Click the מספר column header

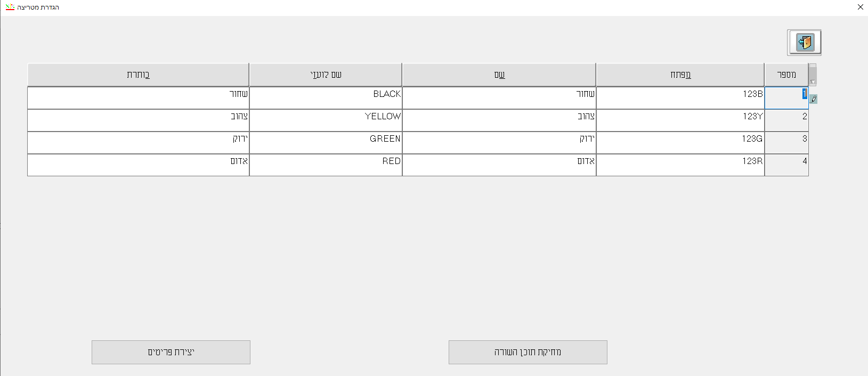[x=786, y=75]
